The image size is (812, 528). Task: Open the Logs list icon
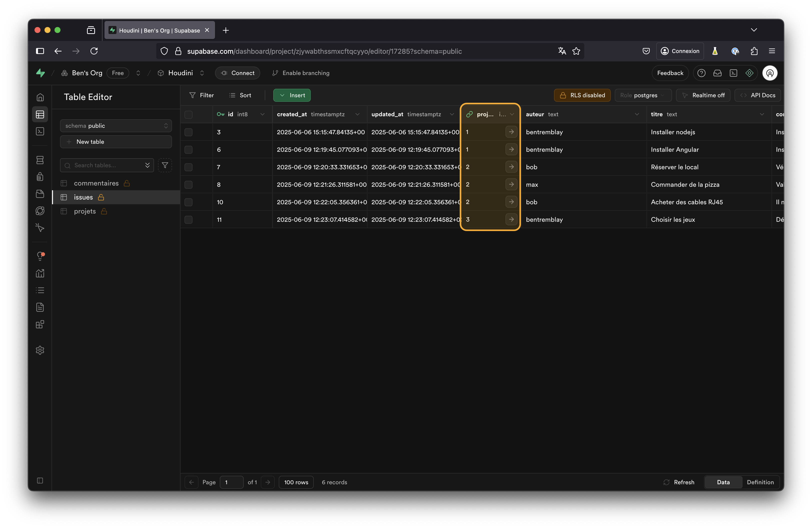pos(40,290)
